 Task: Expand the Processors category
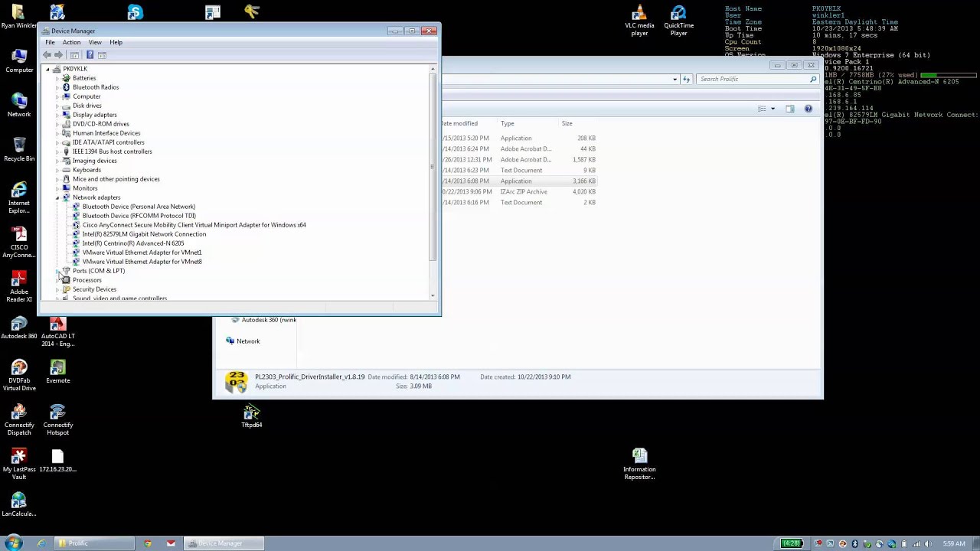(57, 280)
